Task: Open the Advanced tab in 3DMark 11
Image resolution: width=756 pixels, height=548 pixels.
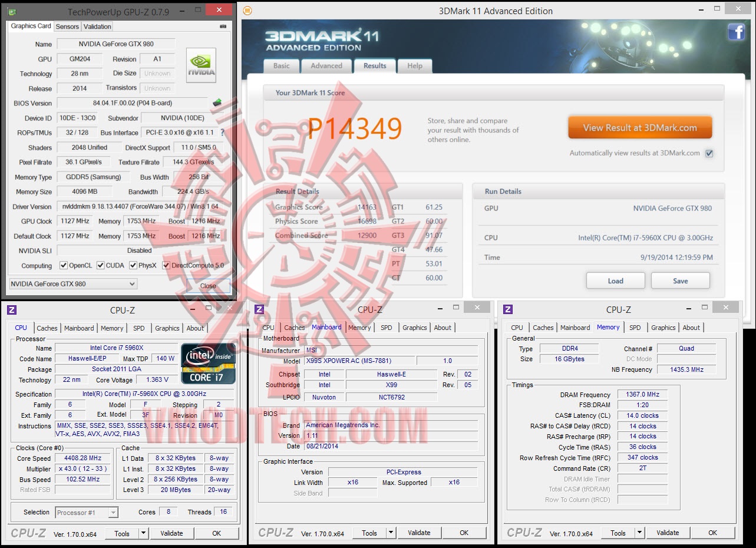Action: coord(326,66)
